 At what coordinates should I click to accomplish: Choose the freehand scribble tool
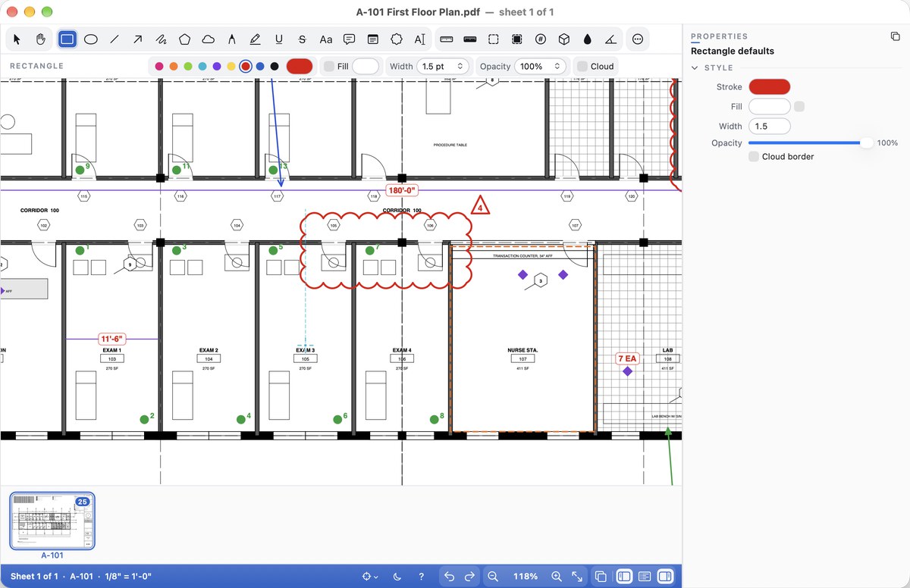161,39
